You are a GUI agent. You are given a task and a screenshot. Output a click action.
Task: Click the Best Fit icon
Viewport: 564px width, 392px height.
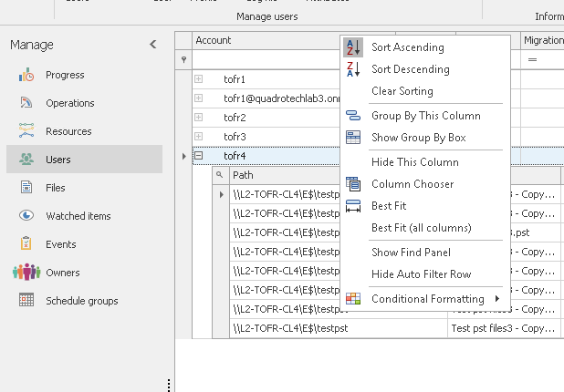pyautogui.click(x=353, y=206)
